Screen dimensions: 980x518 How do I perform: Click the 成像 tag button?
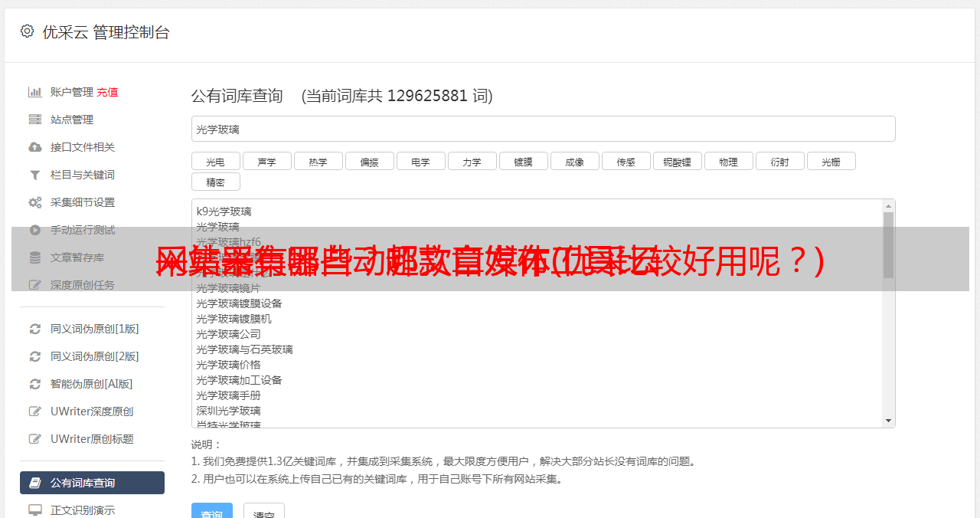pyautogui.click(x=575, y=162)
